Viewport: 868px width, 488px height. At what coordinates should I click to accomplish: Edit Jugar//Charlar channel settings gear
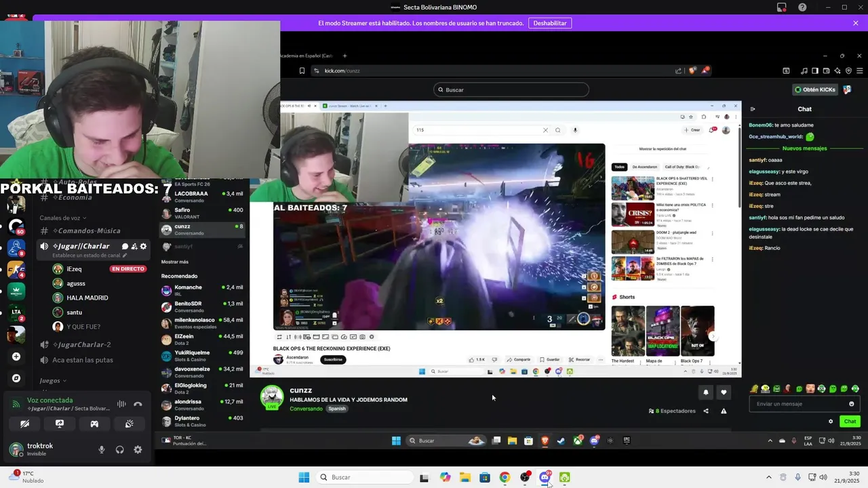[143, 246]
